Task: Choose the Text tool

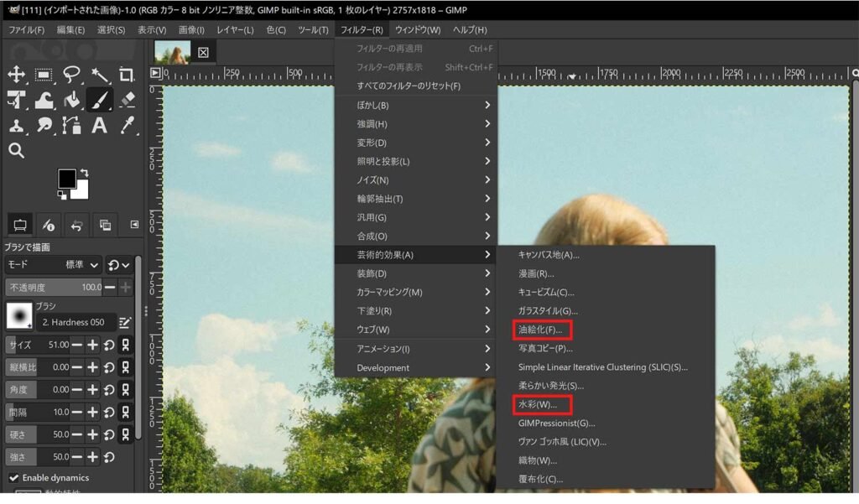Action: (x=99, y=126)
